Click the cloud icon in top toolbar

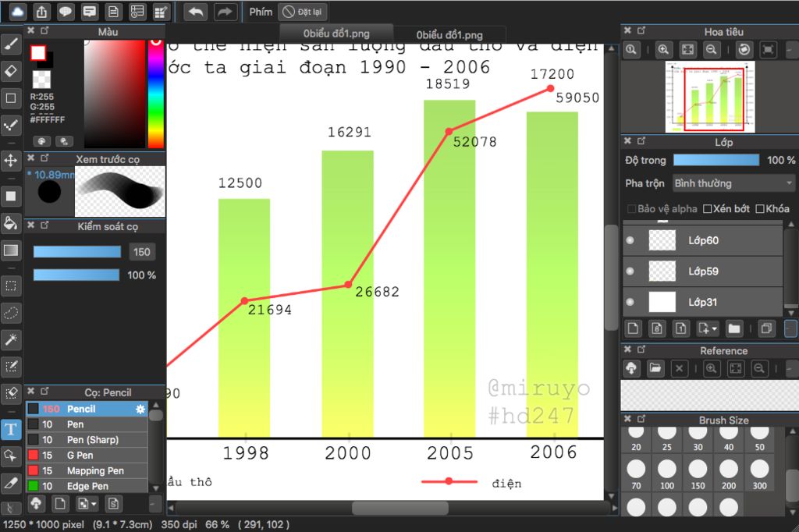point(17,11)
